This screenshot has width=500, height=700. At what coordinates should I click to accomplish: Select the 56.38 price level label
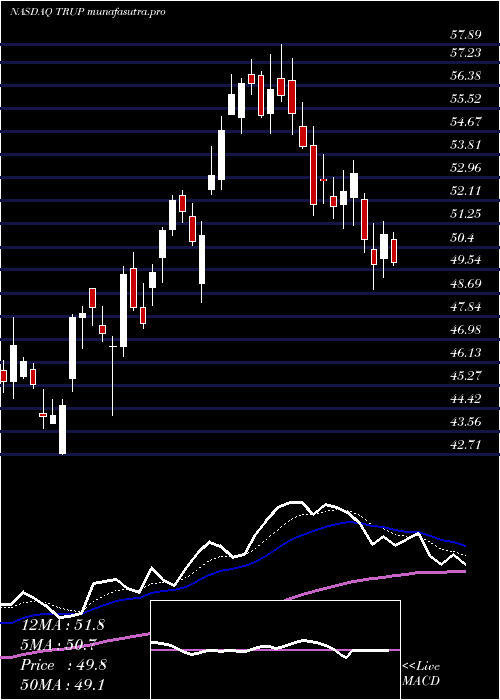point(465,76)
